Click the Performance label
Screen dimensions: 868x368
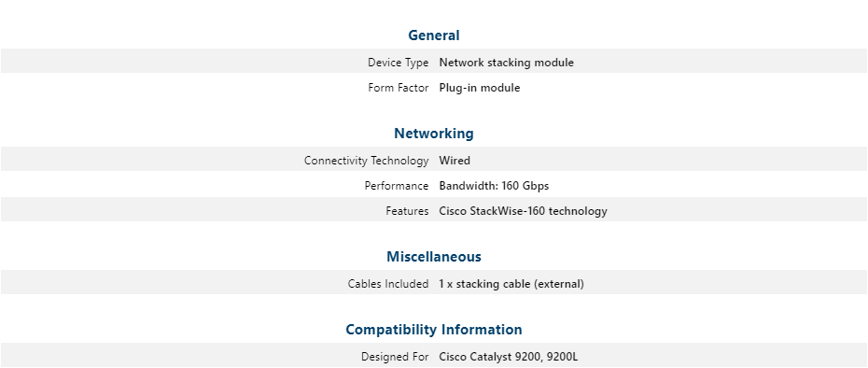(397, 186)
